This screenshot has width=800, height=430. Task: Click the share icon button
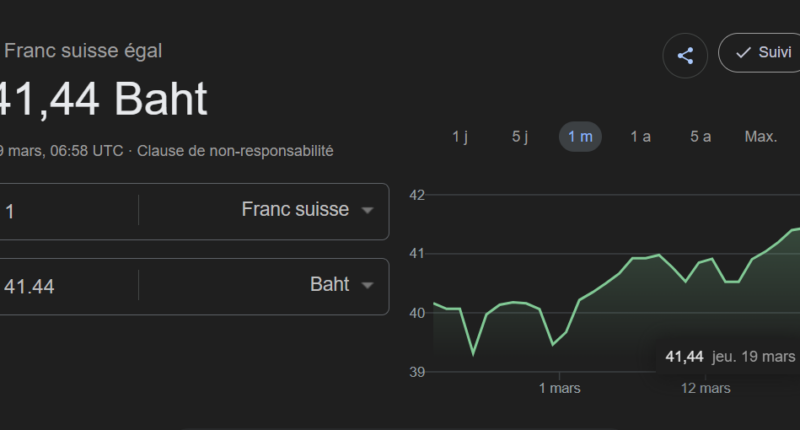(x=685, y=55)
